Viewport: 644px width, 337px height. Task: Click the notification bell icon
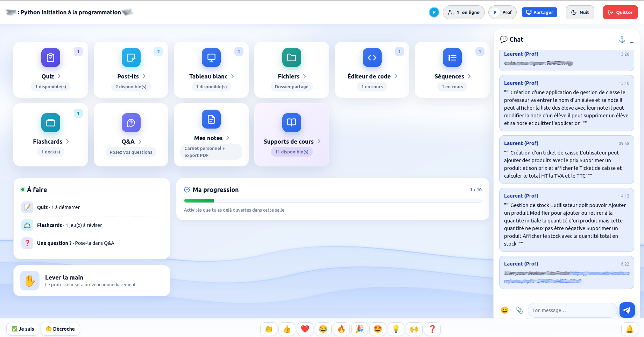630,329
